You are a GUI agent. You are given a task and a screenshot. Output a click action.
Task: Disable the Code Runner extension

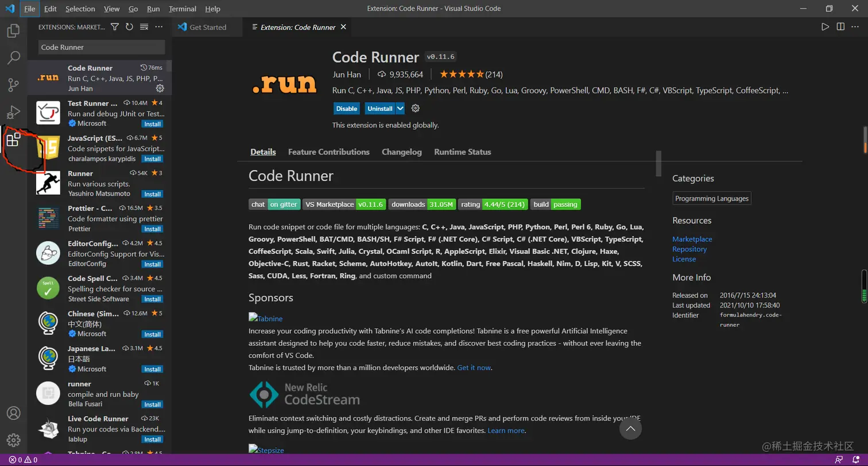tap(347, 109)
